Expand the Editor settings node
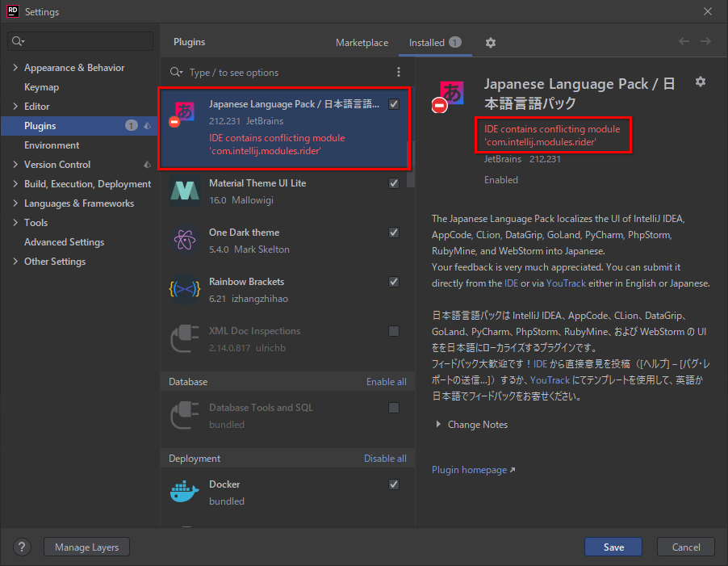728x566 pixels. (x=15, y=107)
